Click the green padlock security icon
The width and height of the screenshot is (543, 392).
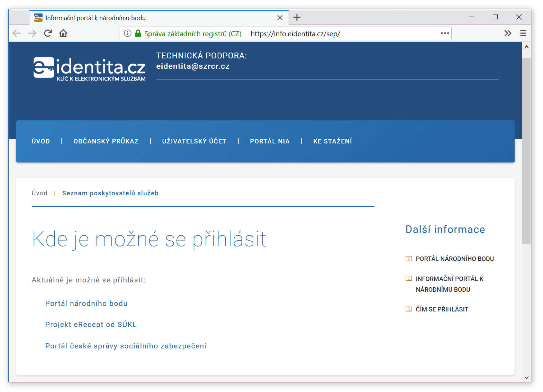click(138, 34)
